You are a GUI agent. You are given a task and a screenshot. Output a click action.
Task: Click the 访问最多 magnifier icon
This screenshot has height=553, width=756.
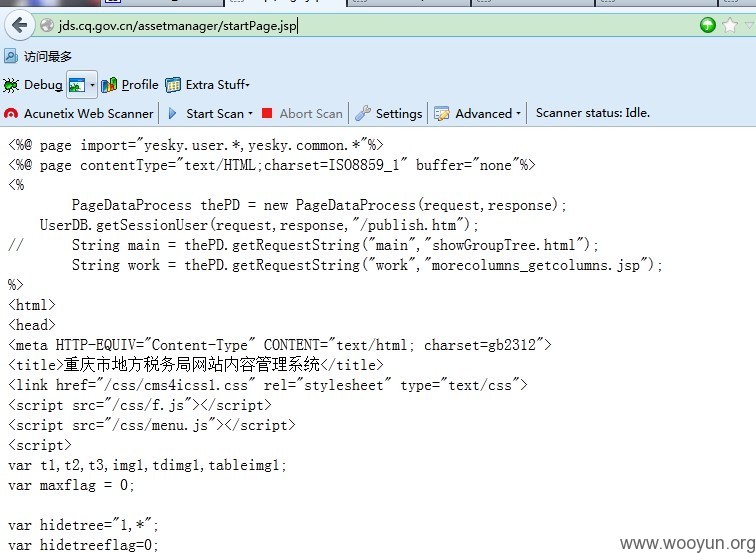pyautogui.click(x=11, y=56)
